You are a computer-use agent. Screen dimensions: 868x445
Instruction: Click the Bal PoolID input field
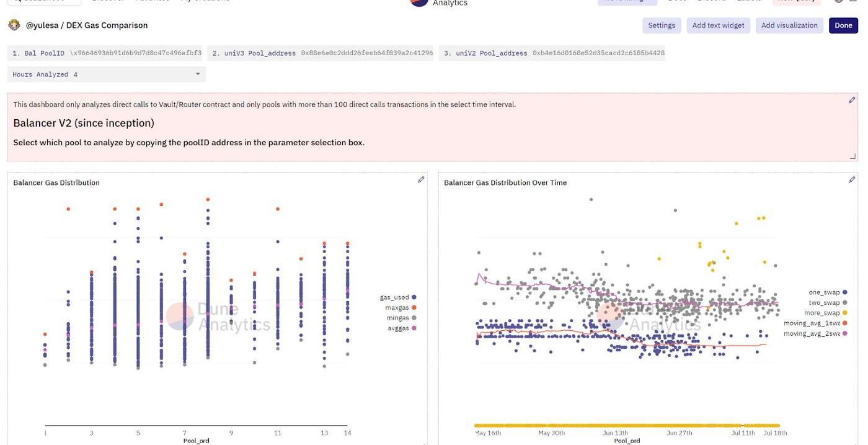(135, 53)
